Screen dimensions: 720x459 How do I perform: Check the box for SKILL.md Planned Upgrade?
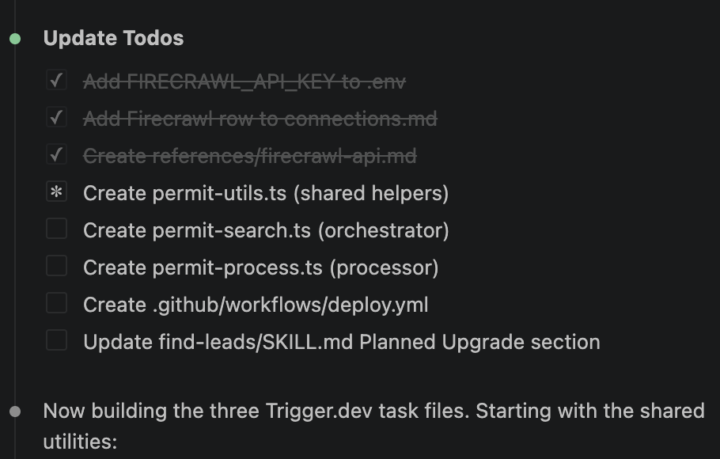(56, 341)
